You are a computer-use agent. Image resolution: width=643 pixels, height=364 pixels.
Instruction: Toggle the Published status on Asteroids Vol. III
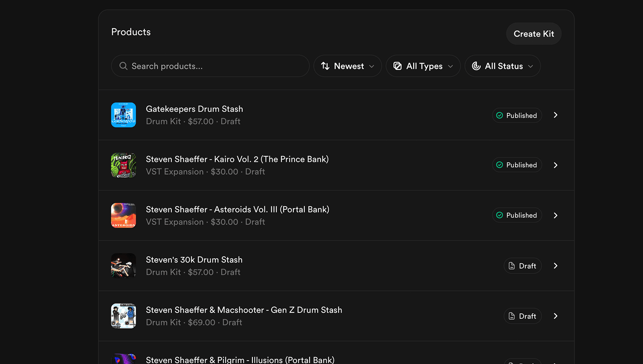click(517, 215)
